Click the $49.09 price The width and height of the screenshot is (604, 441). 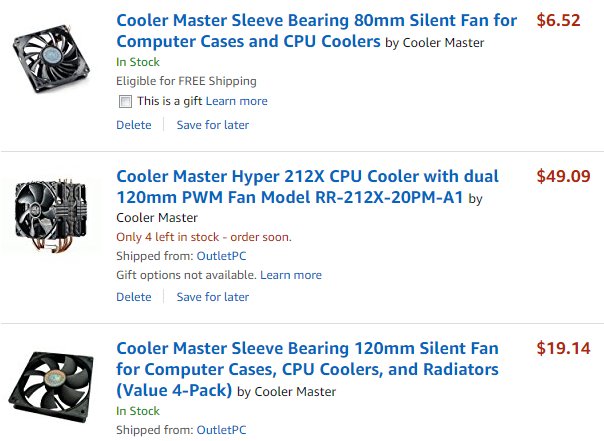pyautogui.click(x=563, y=177)
